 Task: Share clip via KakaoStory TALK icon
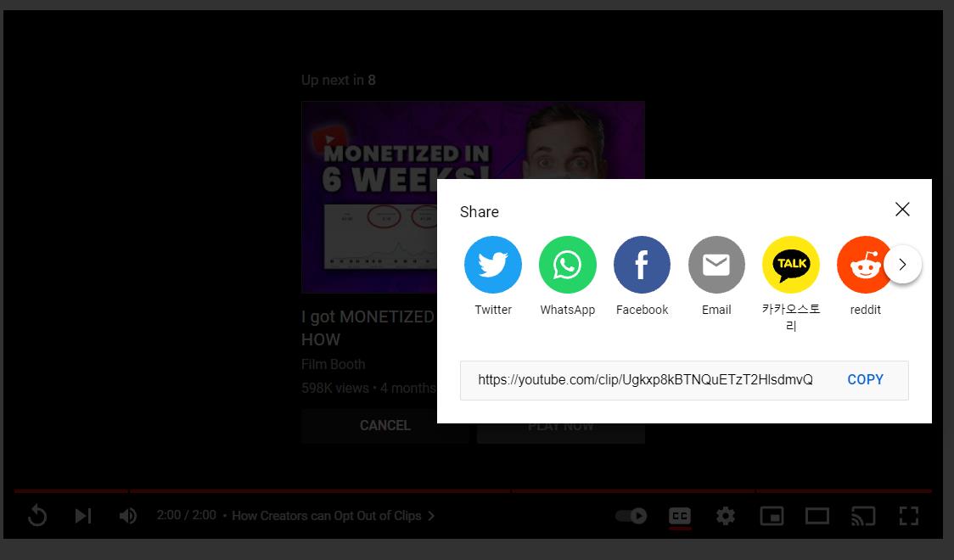coord(791,265)
